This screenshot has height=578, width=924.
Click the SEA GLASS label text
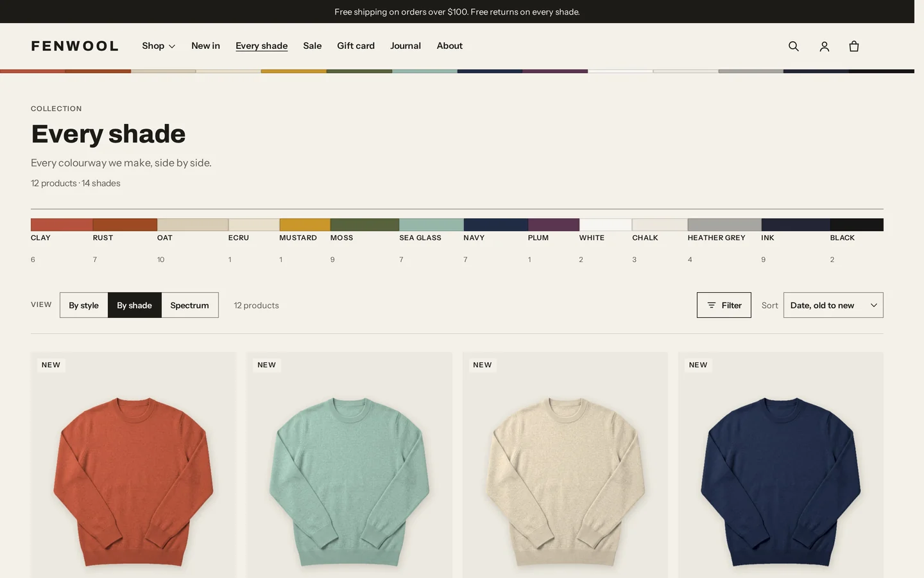click(420, 238)
